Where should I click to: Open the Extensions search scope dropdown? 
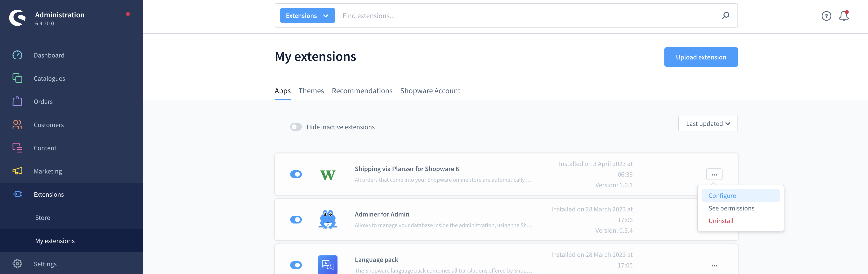coord(307,15)
